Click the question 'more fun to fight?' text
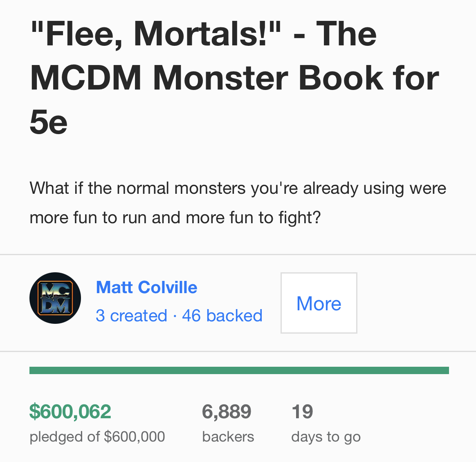This screenshot has width=476, height=462. (253, 218)
